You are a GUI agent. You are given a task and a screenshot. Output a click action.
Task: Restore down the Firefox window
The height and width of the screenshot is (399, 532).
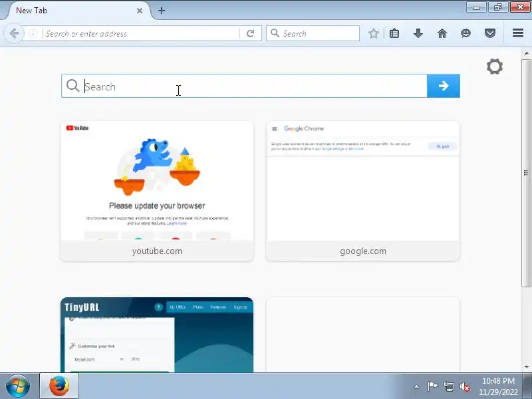(x=498, y=7)
